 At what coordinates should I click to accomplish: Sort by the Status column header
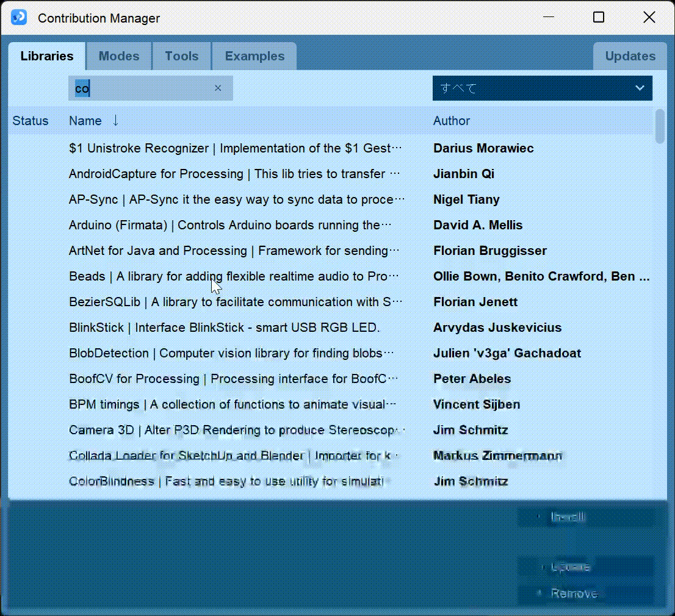pos(30,121)
